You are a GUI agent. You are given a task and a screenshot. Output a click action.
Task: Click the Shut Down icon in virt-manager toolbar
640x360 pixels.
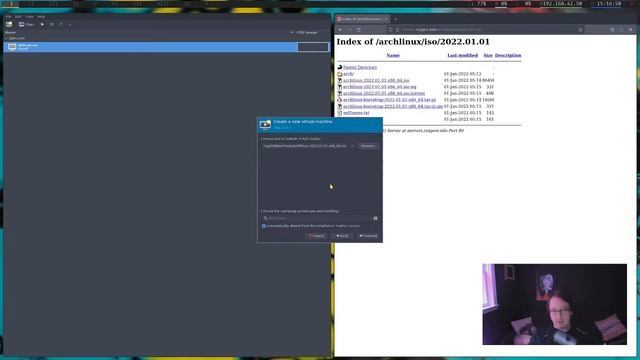[x=61, y=24]
